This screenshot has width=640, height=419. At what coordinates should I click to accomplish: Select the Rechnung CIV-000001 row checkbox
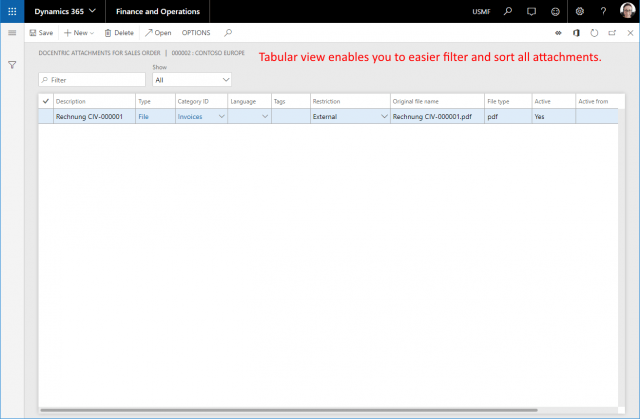45,117
